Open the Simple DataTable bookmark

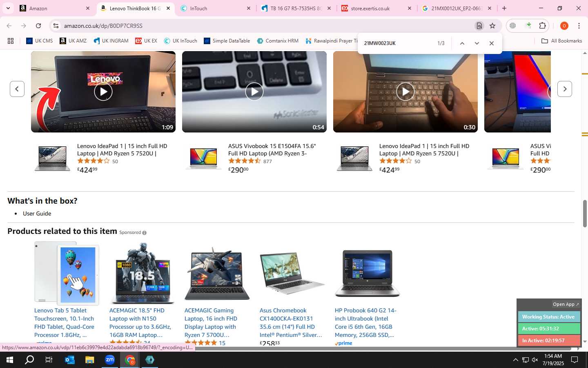(227, 41)
